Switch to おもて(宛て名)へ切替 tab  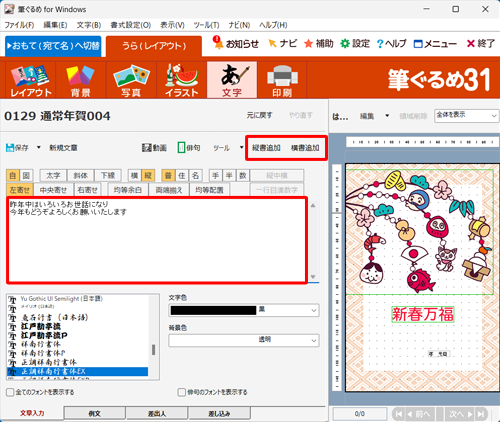pyautogui.click(x=53, y=46)
